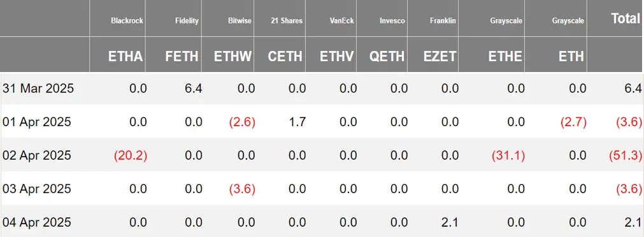Click the 6.4 Fidelity FETH inflow cell
Image resolution: width=644 pixels, height=237 pixels.
[193, 89]
